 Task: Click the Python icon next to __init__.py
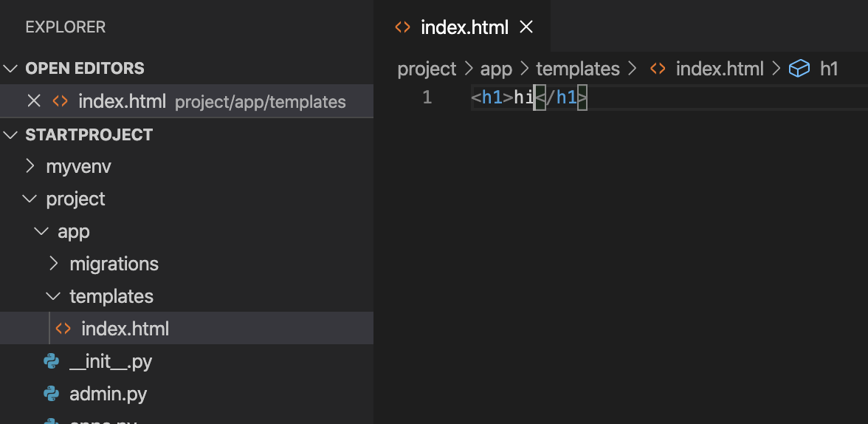click(x=51, y=362)
